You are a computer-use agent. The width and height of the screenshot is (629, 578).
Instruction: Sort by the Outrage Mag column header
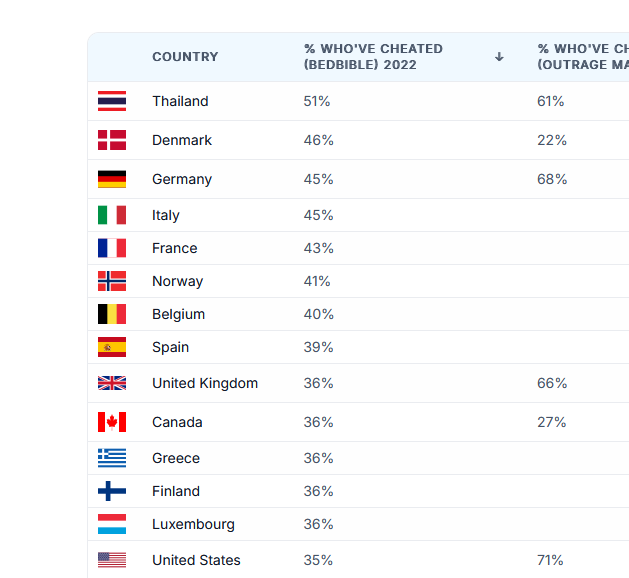tap(583, 57)
